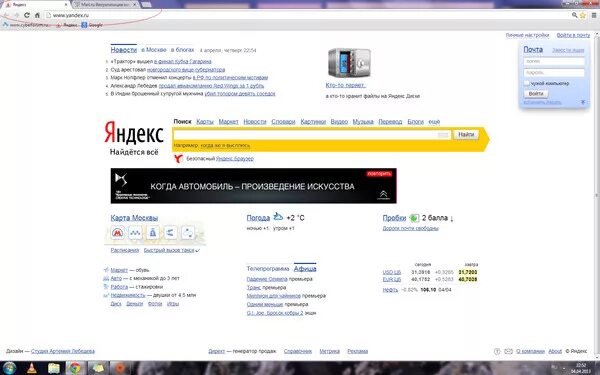Open the Metro map icon

[117, 232]
